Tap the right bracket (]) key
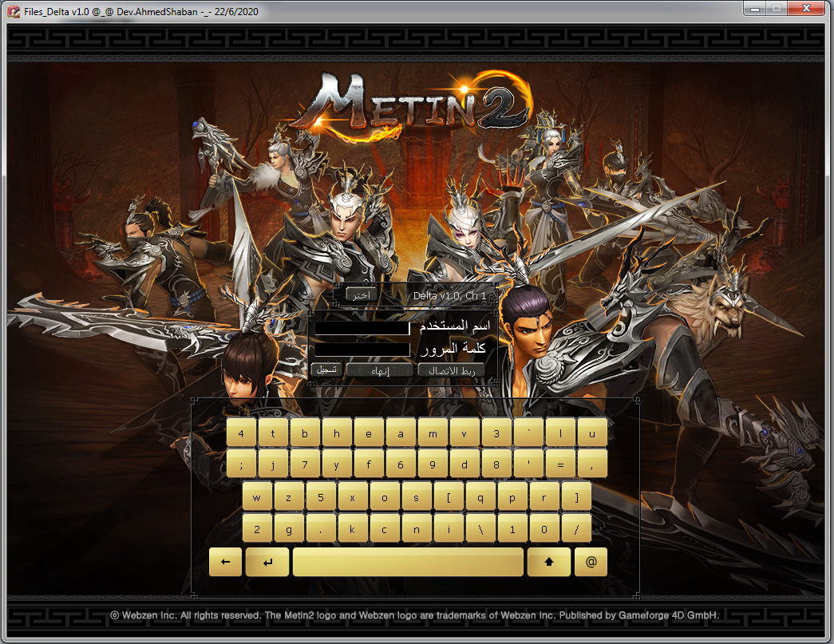Image resolution: width=834 pixels, height=644 pixels. [x=576, y=498]
